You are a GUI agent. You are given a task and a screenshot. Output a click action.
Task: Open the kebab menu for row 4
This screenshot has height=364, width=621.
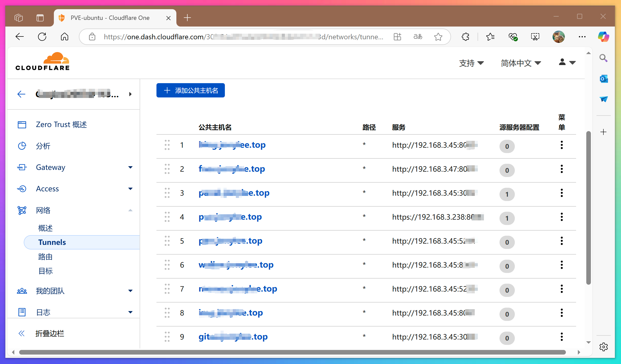click(562, 217)
